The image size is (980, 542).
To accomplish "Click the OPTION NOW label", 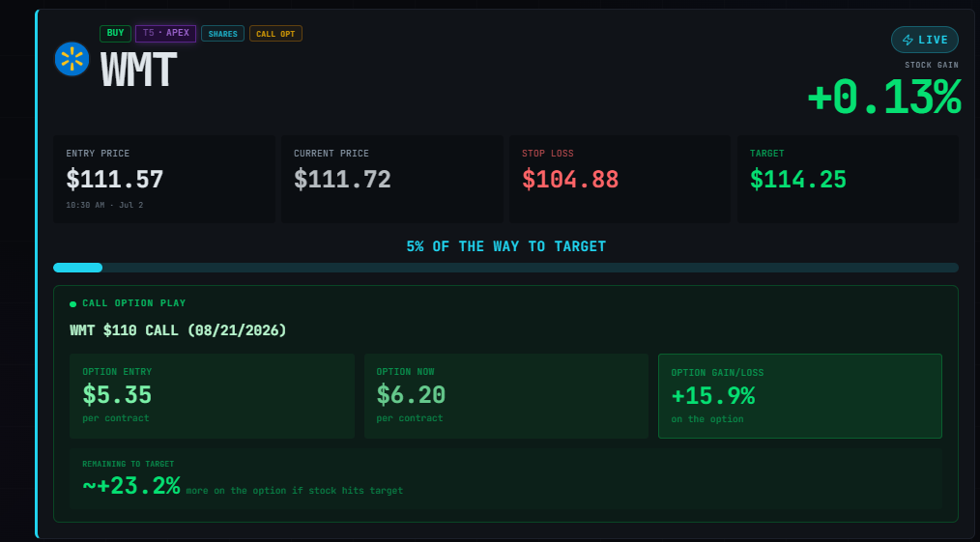I will coord(405,372).
